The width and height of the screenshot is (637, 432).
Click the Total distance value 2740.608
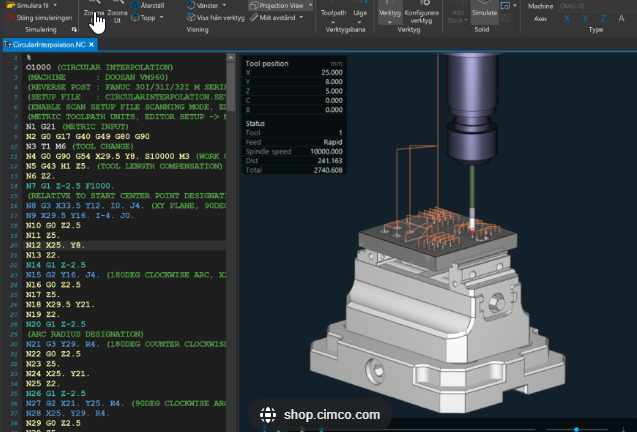pos(328,170)
